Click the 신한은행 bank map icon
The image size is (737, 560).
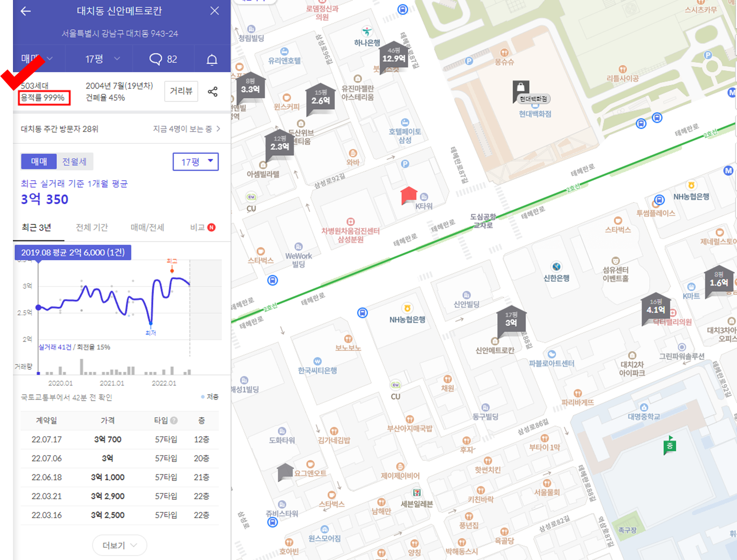[x=556, y=266]
